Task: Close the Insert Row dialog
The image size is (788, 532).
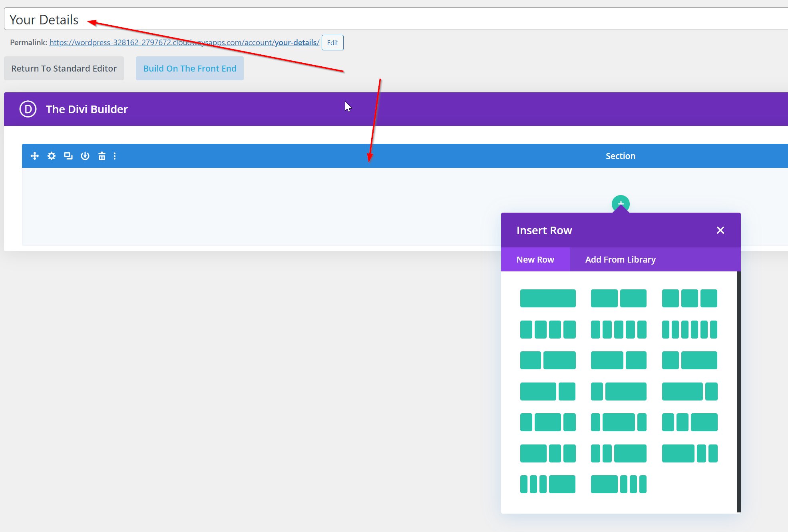Action: click(x=720, y=230)
